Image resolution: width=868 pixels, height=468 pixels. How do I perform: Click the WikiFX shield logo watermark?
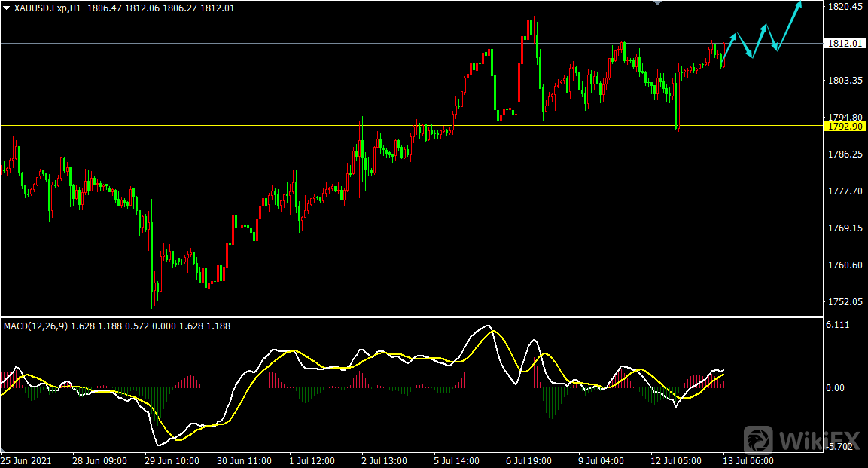760,439
